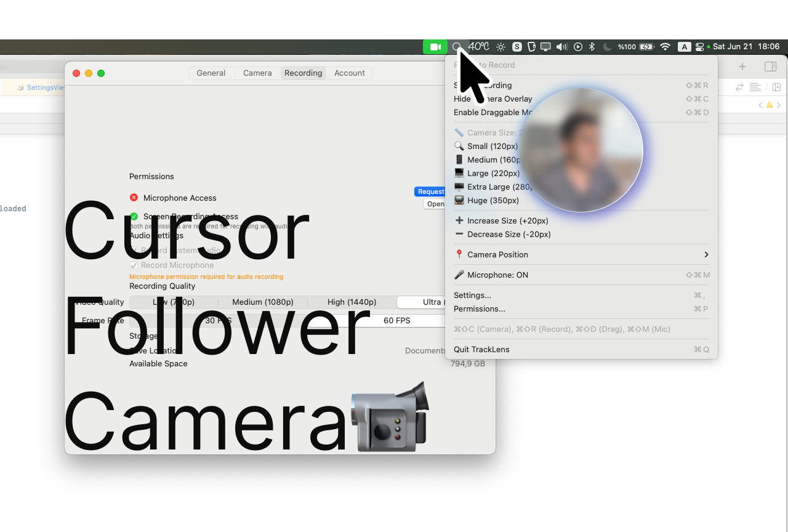Click the plus icon in Xcode toolbar
This screenshot has height=532, width=788.
point(742,66)
